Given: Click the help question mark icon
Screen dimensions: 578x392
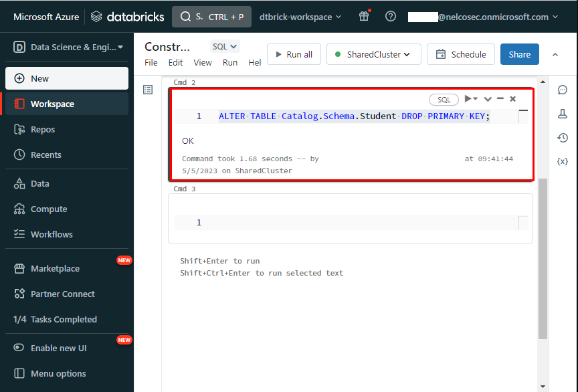Looking at the screenshot, I should [x=391, y=17].
